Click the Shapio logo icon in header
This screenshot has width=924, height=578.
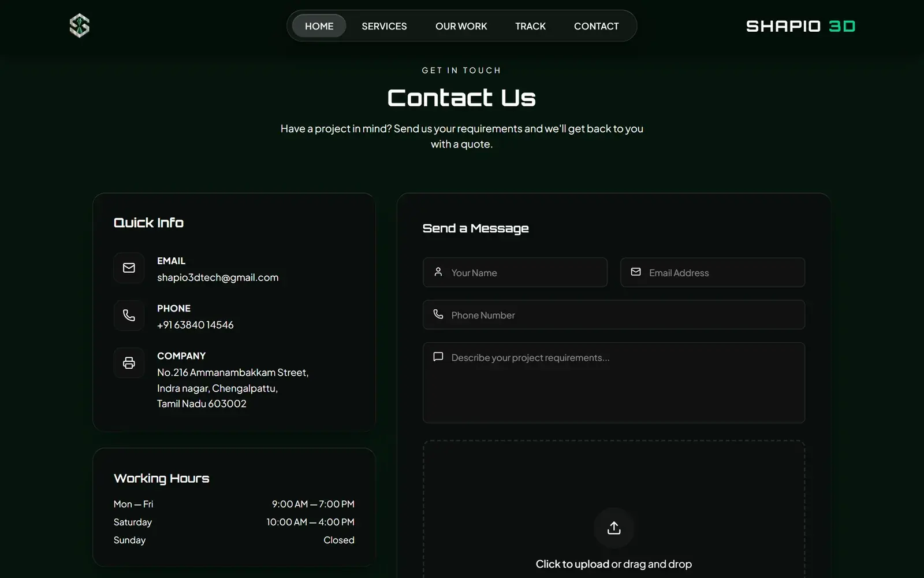(x=80, y=25)
